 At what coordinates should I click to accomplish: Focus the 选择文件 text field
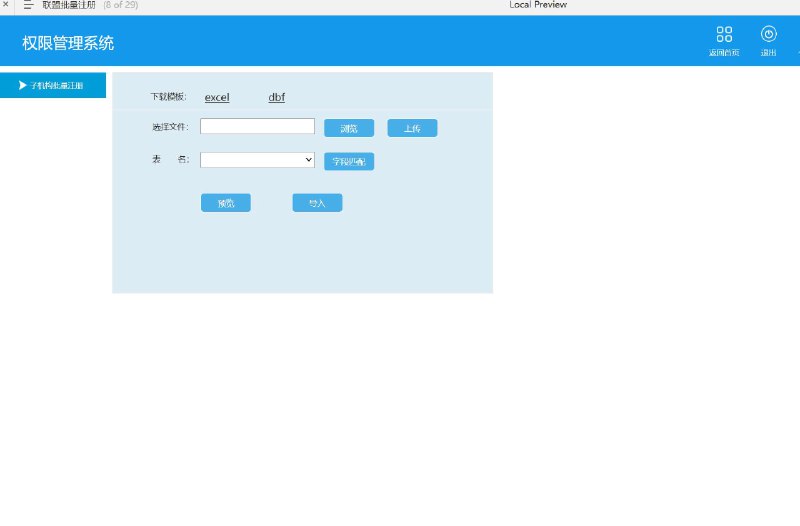257,126
